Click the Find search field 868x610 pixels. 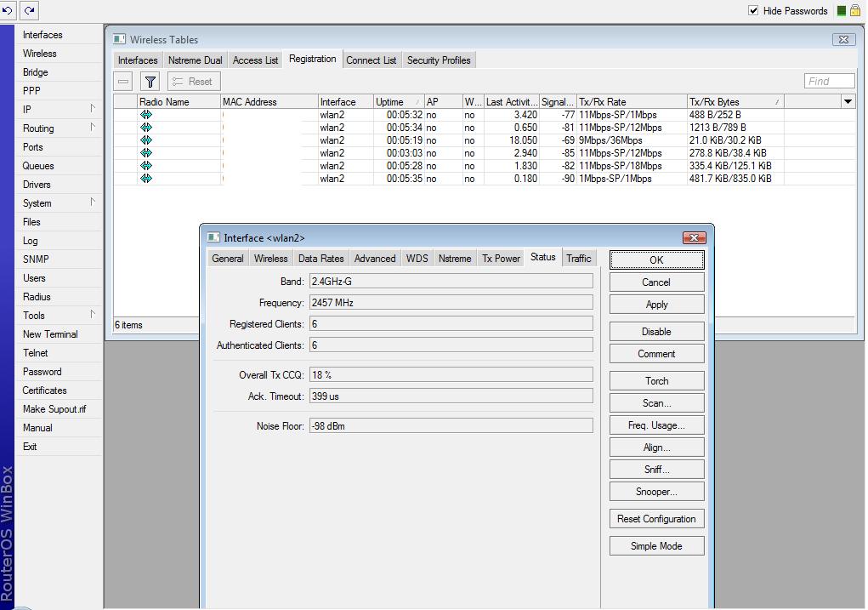point(829,82)
